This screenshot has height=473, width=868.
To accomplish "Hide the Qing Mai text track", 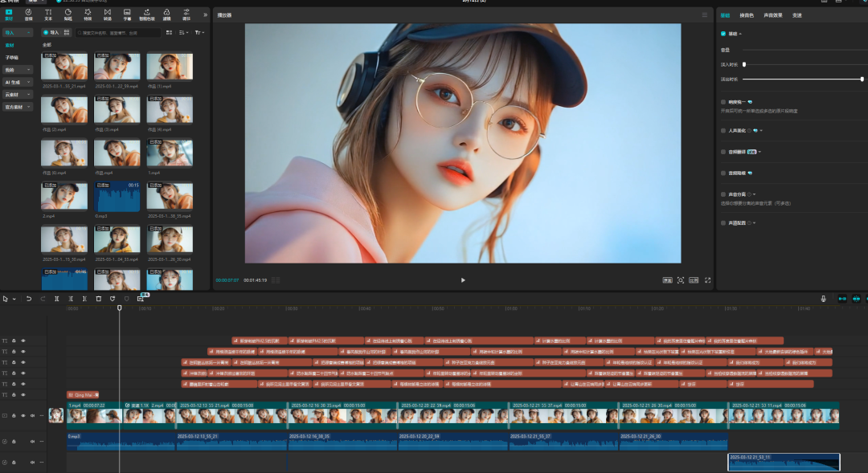I will pos(23,395).
